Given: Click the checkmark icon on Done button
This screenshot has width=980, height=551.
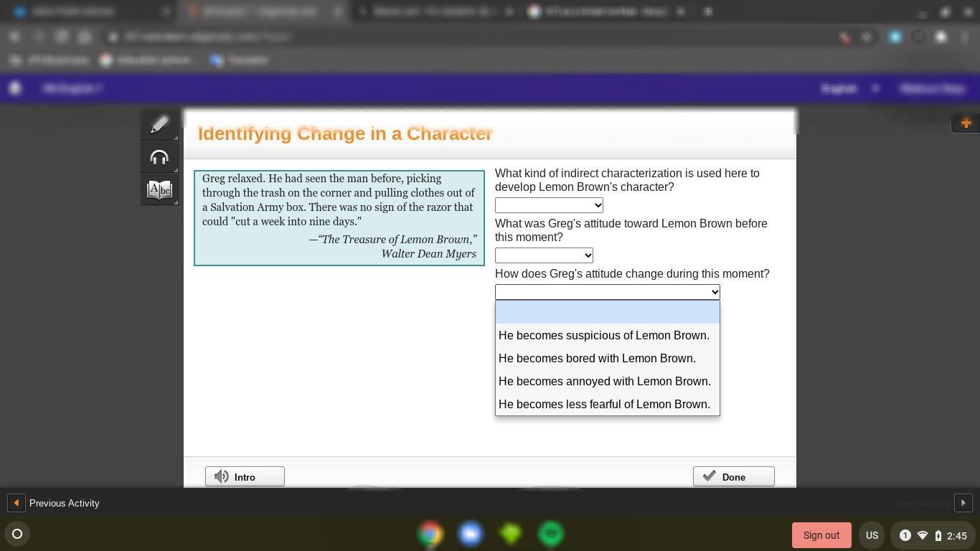Looking at the screenshot, I should point(709,476).
